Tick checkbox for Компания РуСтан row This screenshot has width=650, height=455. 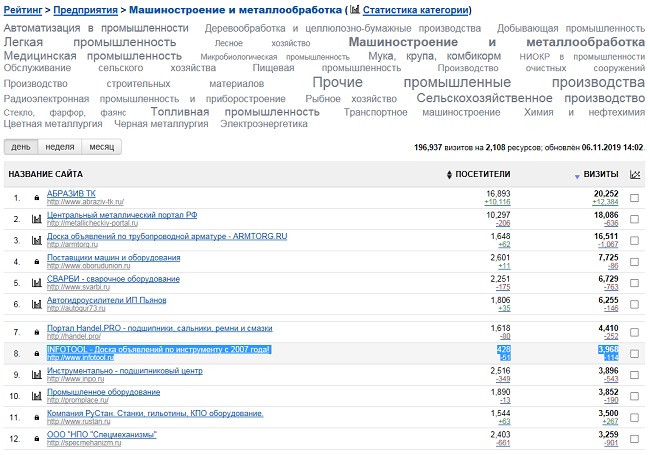click(x=634, y=418)
